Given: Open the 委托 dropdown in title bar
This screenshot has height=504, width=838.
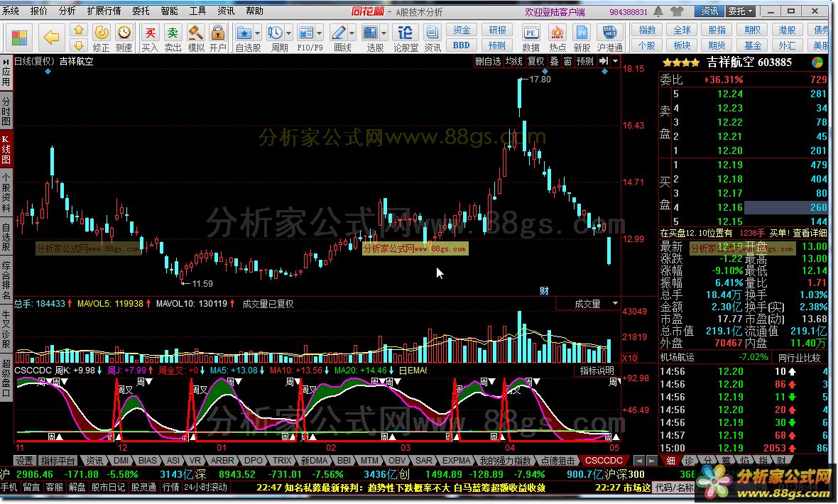Looking at the screenshot, I should click(x=740, y=11).
